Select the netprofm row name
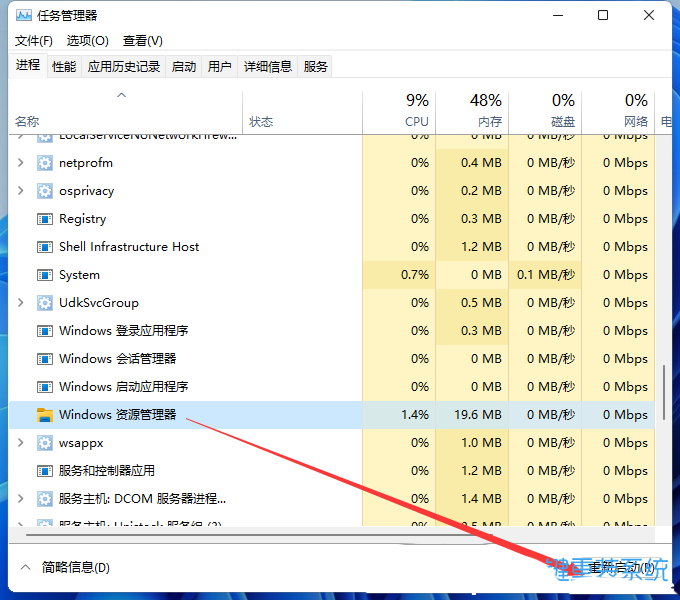The width and height of the screenshot is (680, 600). (86, 163)
